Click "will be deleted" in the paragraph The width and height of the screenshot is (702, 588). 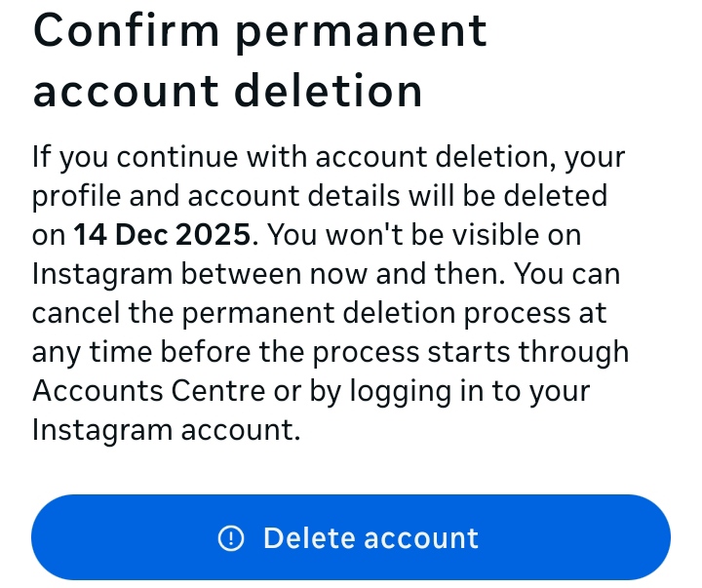point(500,196)
